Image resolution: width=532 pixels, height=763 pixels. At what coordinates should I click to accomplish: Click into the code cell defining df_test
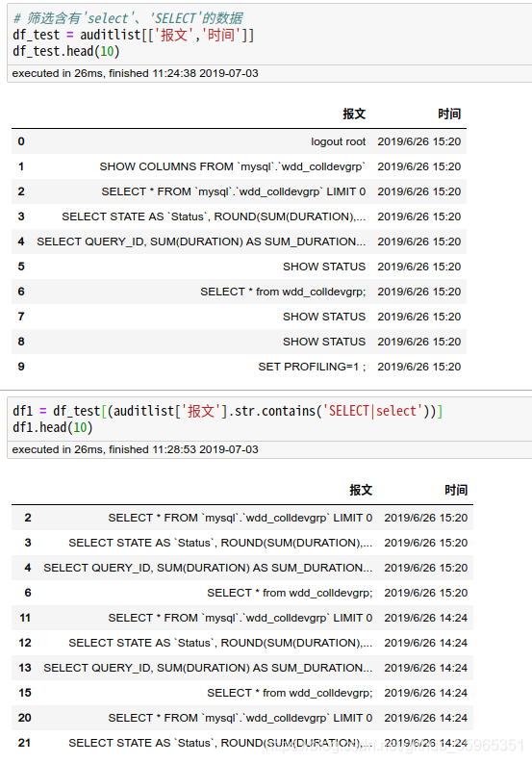[270, 35]
